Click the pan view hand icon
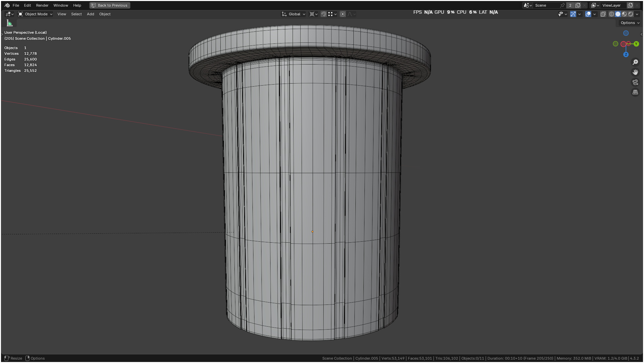This screenshot has height=363, width=644. click(x=635, y=72)
